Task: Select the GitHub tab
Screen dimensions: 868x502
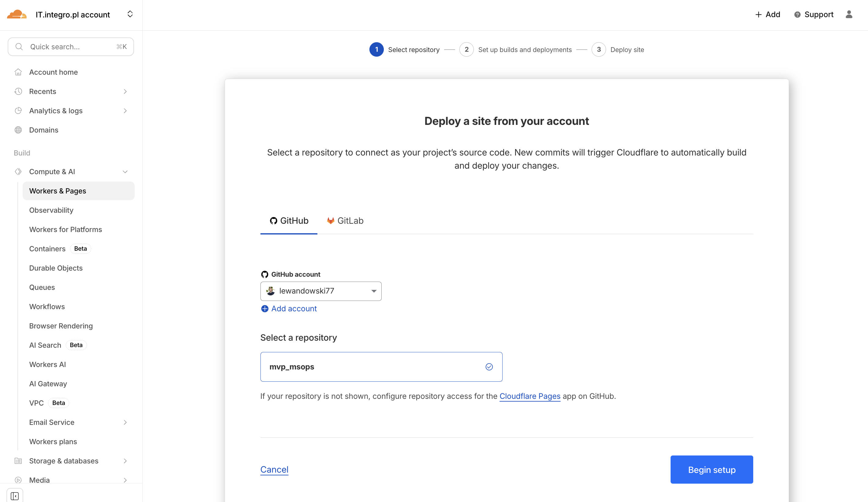Action: [x=289, y=221]
